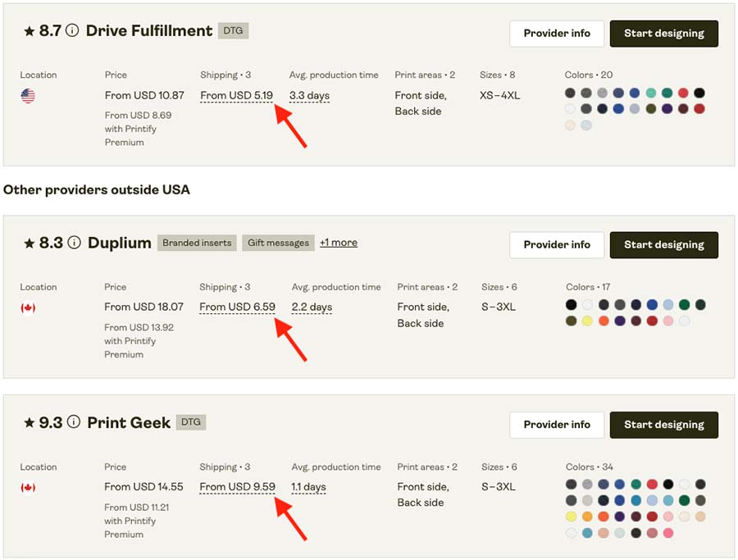Click the info icon next to Duplium's 8.3 rating
738x560 pixels.
[74, 243]
